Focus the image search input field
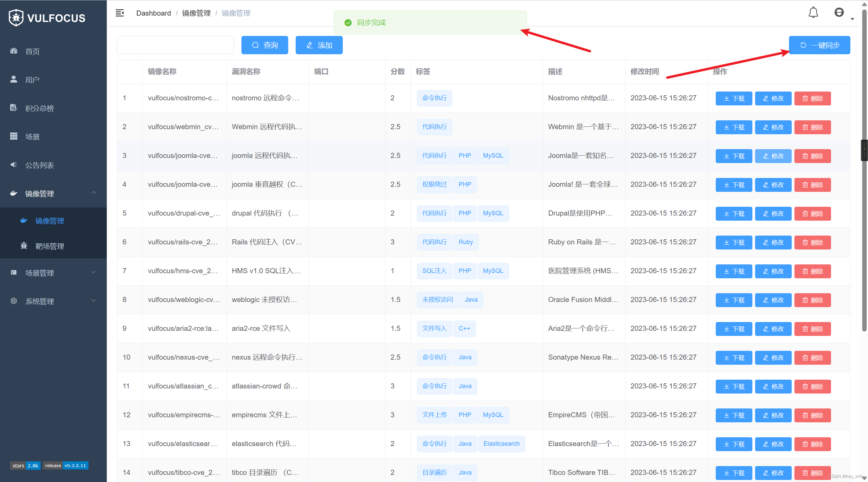 pos(175,45)
